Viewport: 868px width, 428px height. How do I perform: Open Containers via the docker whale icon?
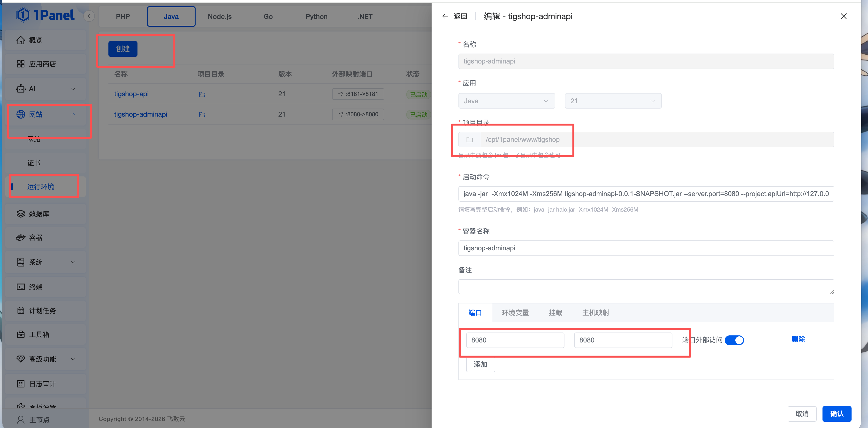tap(21, 238)
